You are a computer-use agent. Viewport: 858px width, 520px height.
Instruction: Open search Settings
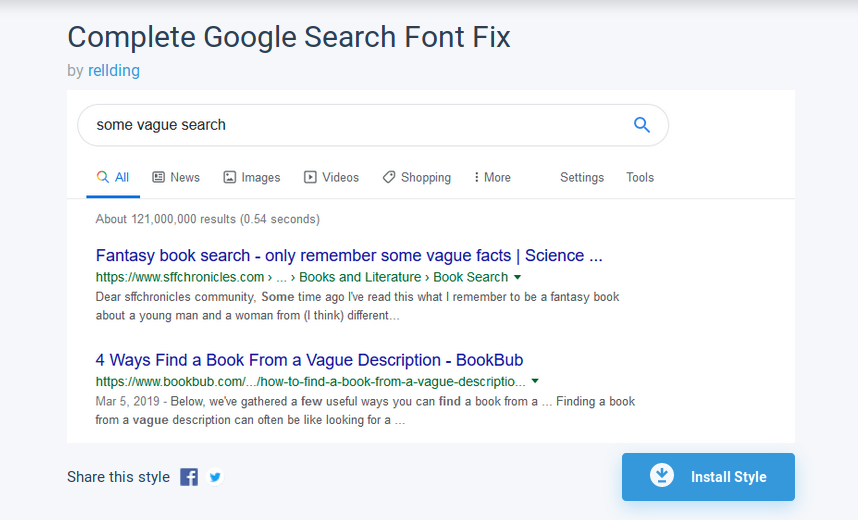tap(582, 177)
